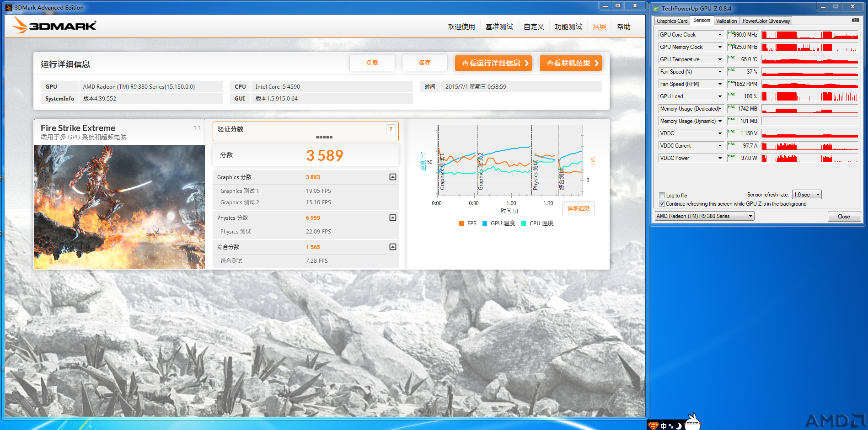The width and height of the screenshot is (868, 430).
Task: Click the overall score 3 589
Action: 325,155
